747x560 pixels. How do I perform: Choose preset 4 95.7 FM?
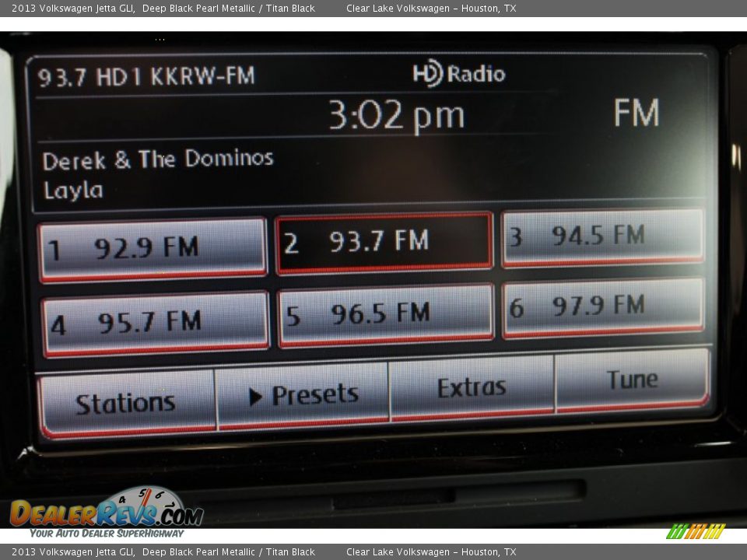[x=155, y=324]
